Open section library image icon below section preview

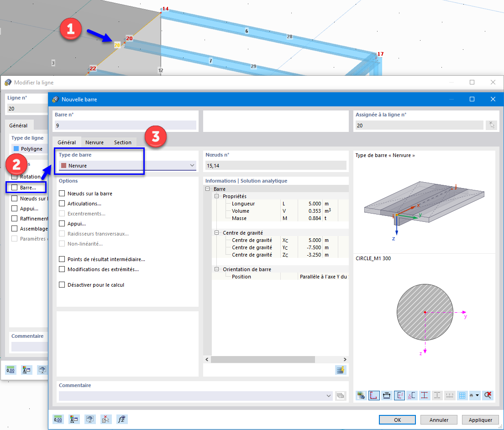point(361,395)
